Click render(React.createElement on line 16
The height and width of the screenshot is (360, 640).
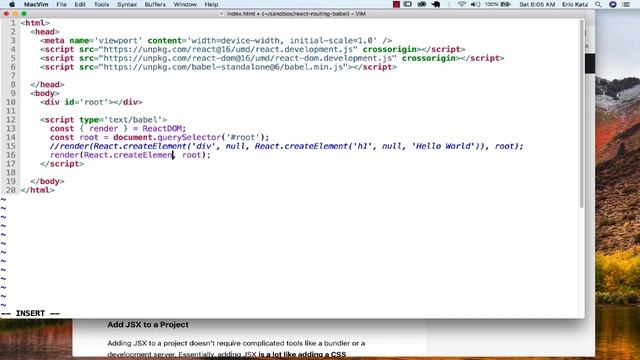click(x=112, y=155)
